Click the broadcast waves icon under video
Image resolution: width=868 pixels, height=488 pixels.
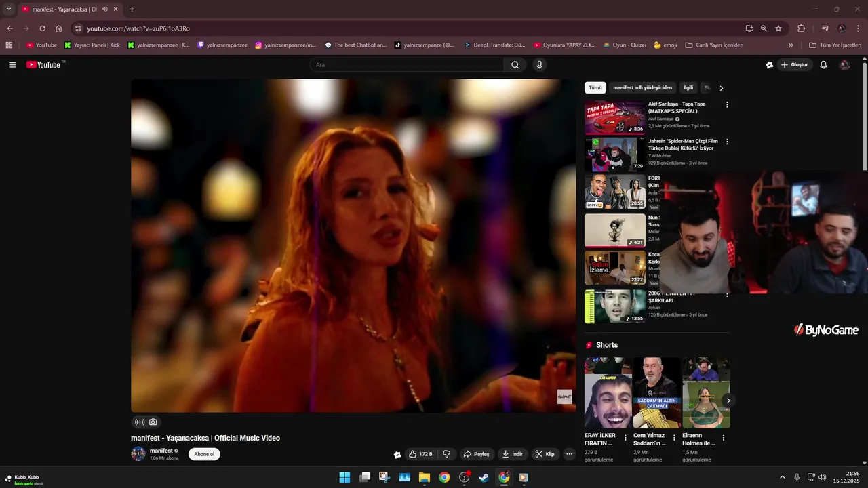pyautogui.click(x=140, y=422)
